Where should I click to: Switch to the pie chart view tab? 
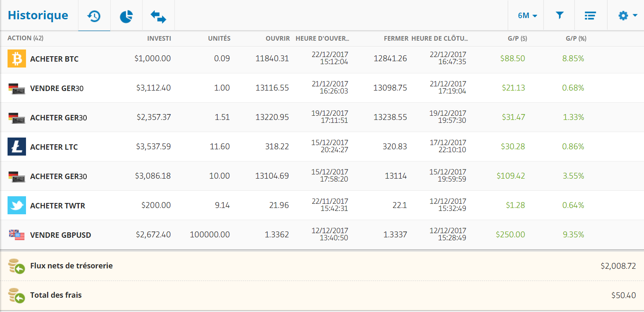tap(126, 16)
